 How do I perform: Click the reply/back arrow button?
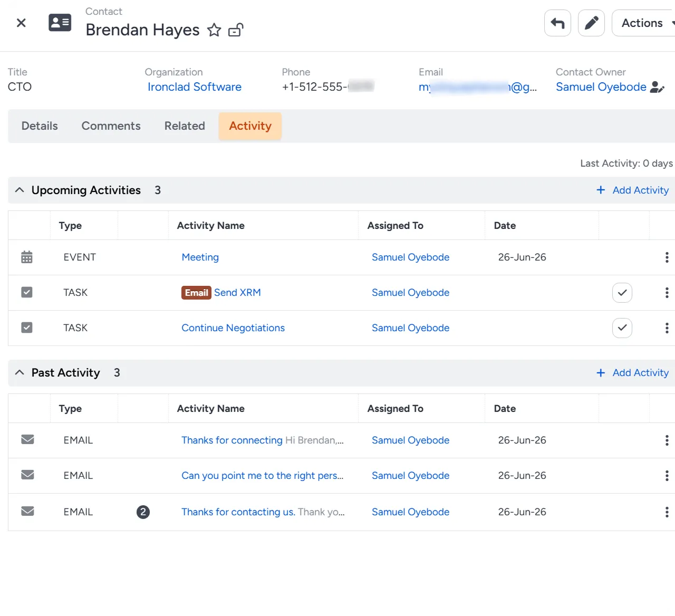[557, 23]
